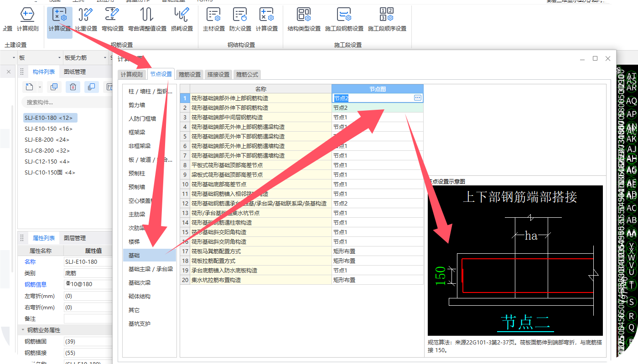Screen dimensions: 638x364
Task: Switch to the 图纸管理 tab
Action: [75, 72]
